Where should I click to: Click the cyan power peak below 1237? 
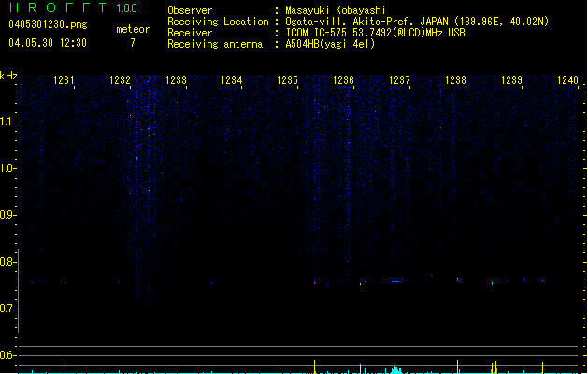click(x=396, y=370)
